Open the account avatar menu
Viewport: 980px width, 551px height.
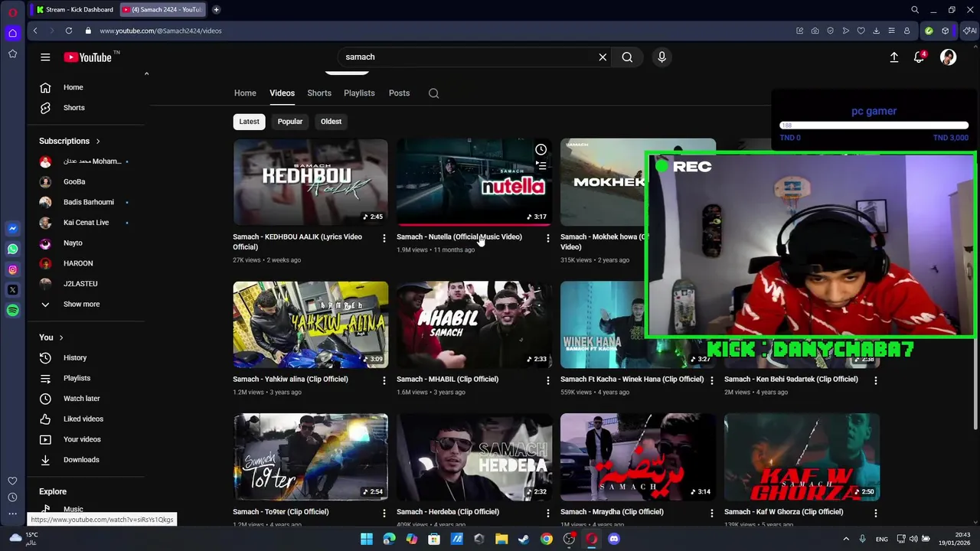(x=949, y=57)
